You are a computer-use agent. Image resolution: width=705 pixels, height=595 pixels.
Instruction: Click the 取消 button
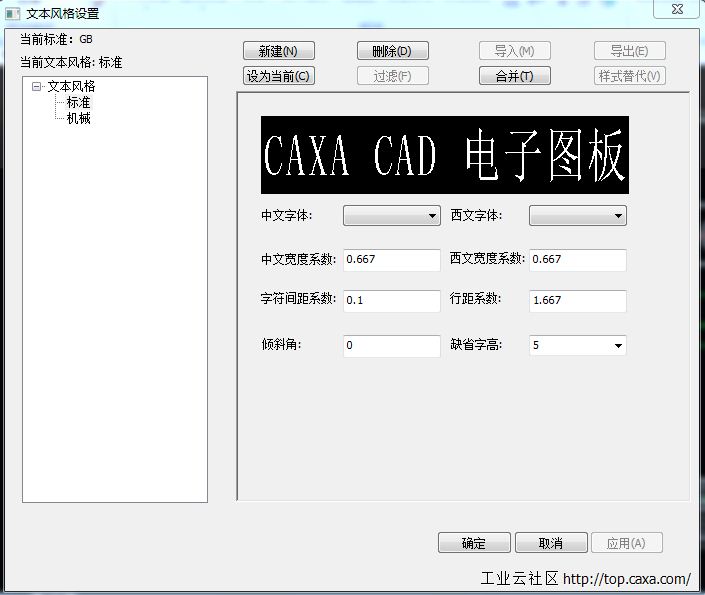[550, 543]
